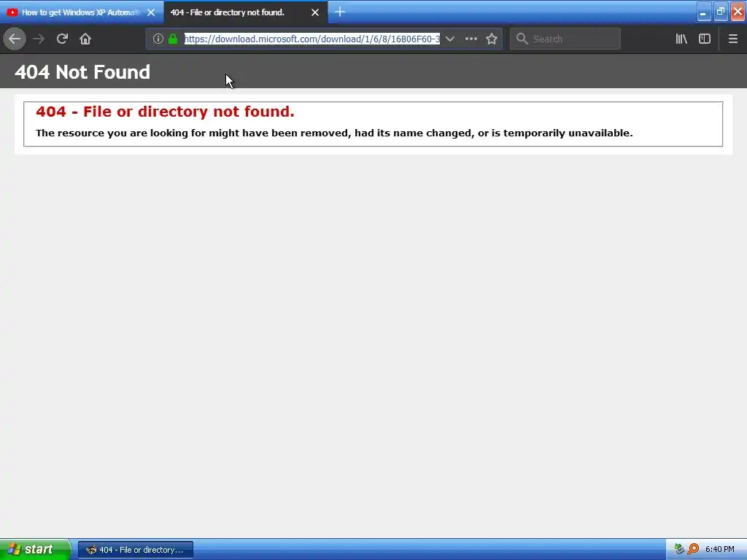The height and width of the screenshot is (560, 747).
Task: Open the page actions three-dot menu
Action: tap(471, 39)
